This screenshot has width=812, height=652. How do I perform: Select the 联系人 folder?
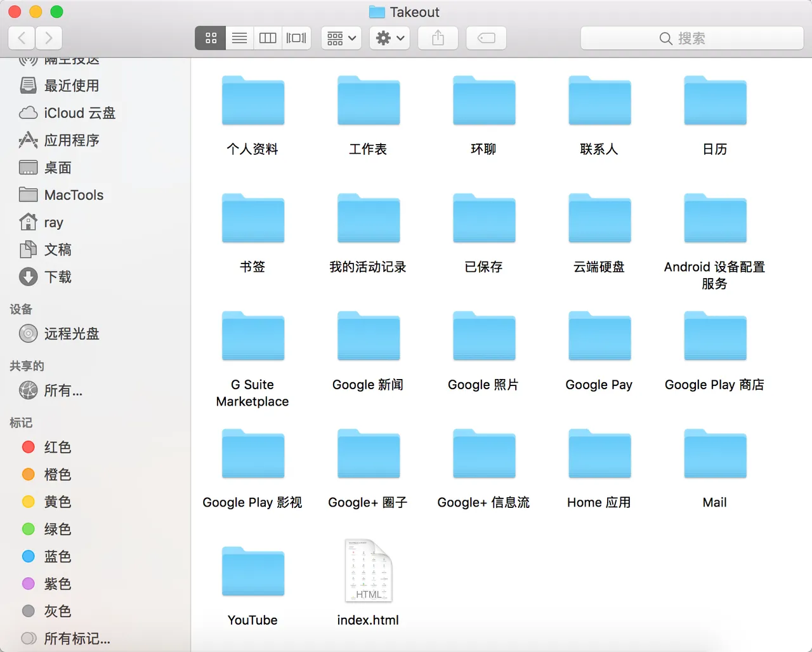pyautogui.click(x=599, y=102)
